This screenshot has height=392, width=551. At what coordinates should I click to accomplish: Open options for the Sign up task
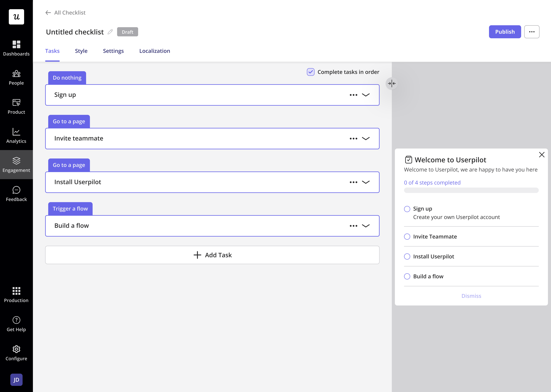[353, 95]
